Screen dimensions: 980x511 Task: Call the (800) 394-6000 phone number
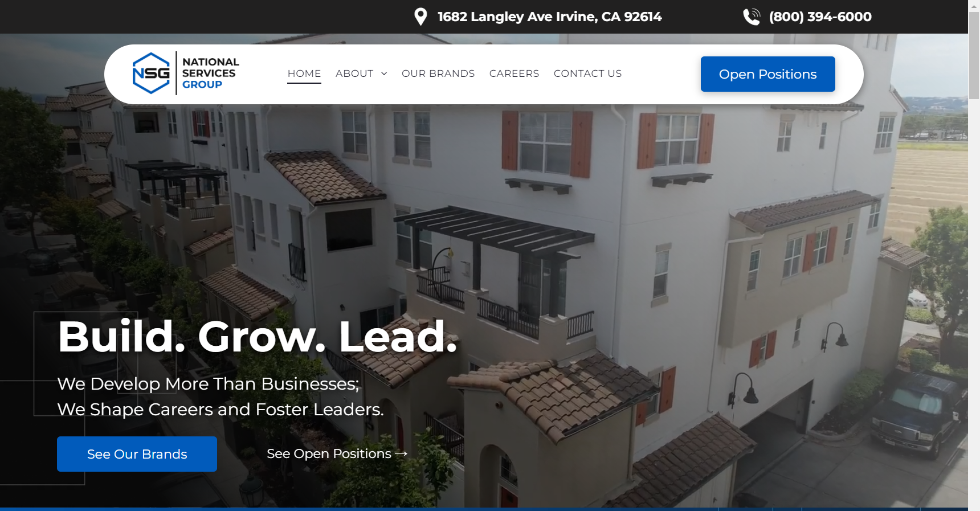point(820,17)
